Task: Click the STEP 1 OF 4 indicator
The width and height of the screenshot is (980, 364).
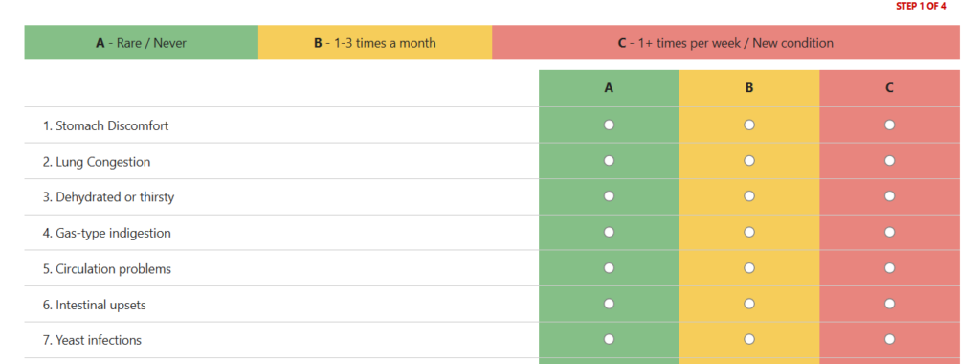Action: coord(921,7)
